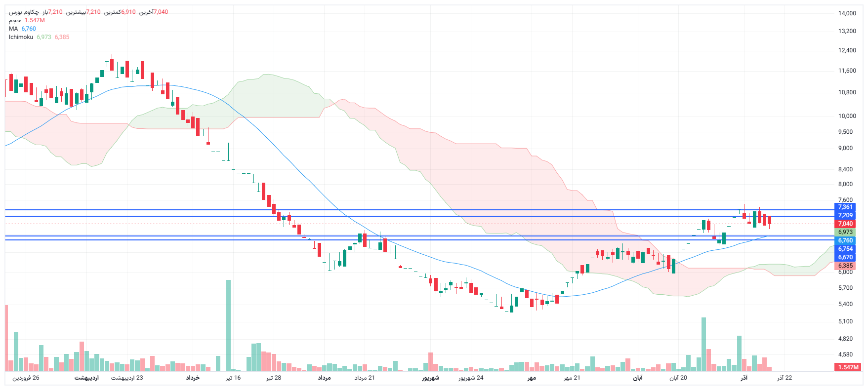Click the light blue 6,760 MA label
The image size is (868, 390).
845,240
